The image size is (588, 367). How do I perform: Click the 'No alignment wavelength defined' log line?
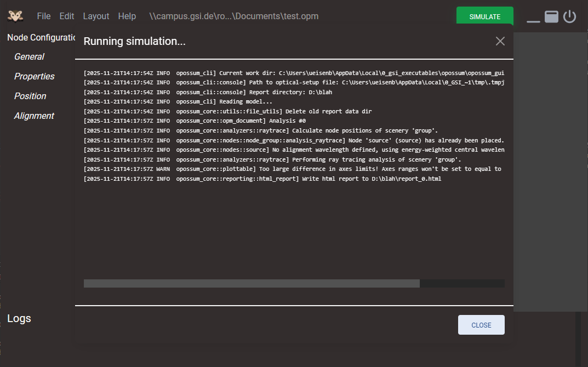tap(294, 150)
